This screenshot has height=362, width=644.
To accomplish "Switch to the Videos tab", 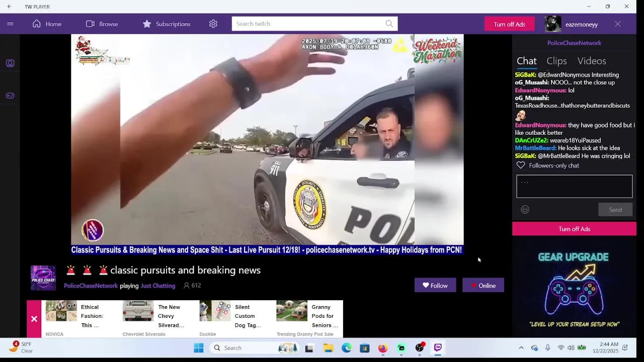I will (592, 61).
